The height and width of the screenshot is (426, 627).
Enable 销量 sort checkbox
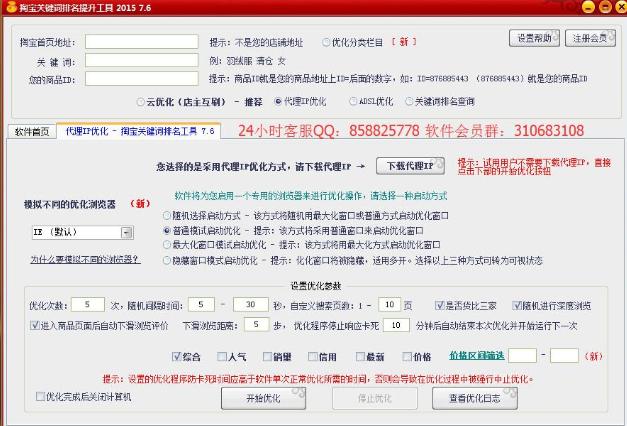point(268,356)
